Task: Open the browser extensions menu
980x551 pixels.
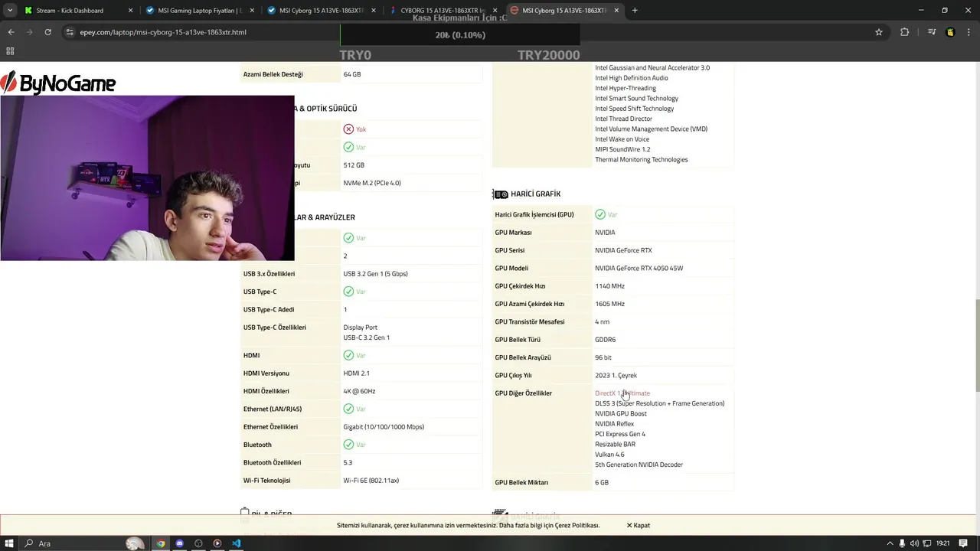Action: 905,32
